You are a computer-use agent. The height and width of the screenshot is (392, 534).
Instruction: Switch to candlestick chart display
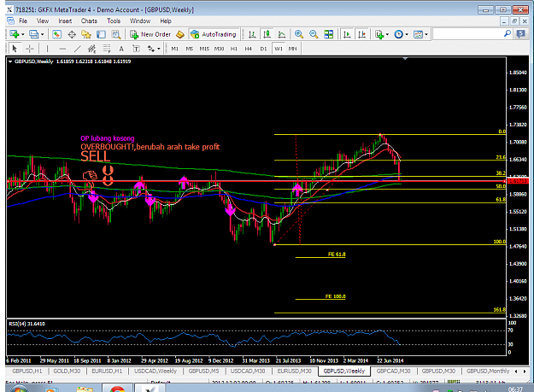[267, 34]
